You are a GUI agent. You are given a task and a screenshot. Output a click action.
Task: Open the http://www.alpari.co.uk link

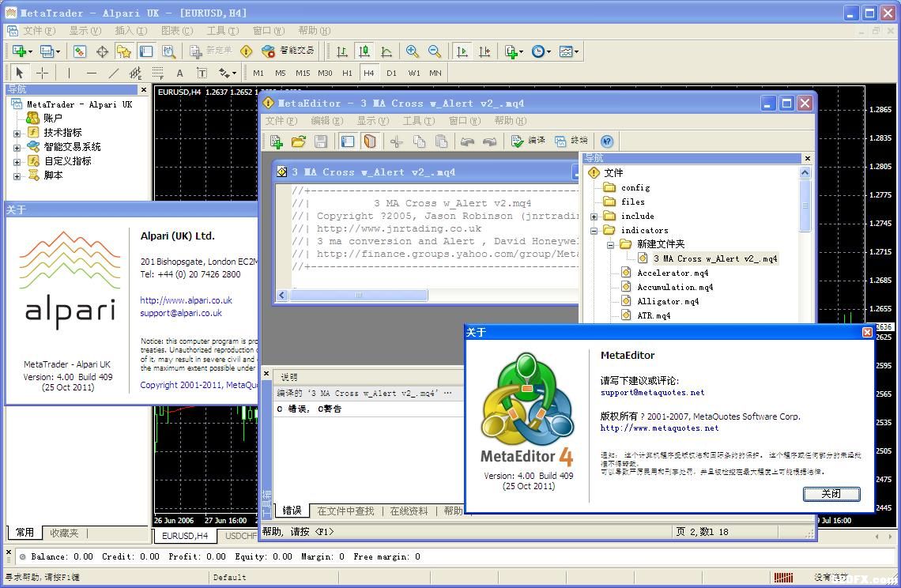(187, 300)
